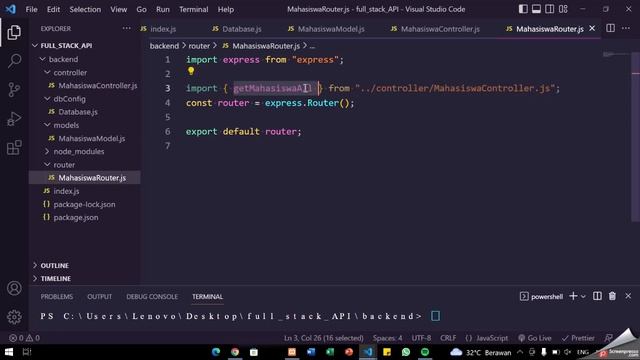Kill terminal with trash icon
This screenshot has width=640, height=360.
pos(612,296)
